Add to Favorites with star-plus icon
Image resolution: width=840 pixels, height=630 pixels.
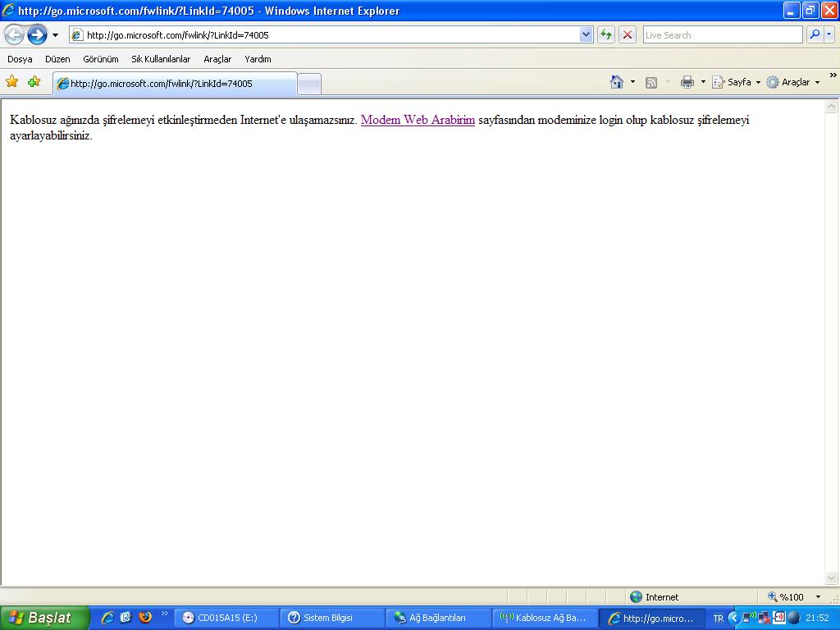(34, 81)
